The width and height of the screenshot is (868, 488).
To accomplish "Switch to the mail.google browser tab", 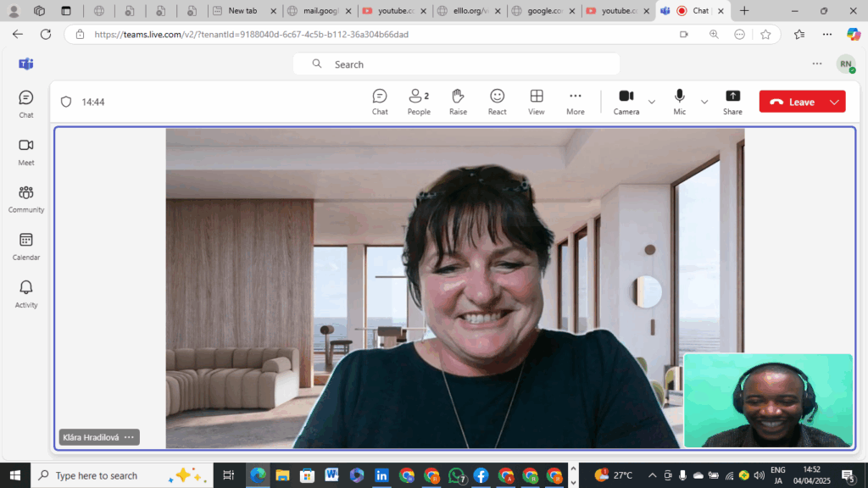I will (319, 11).
